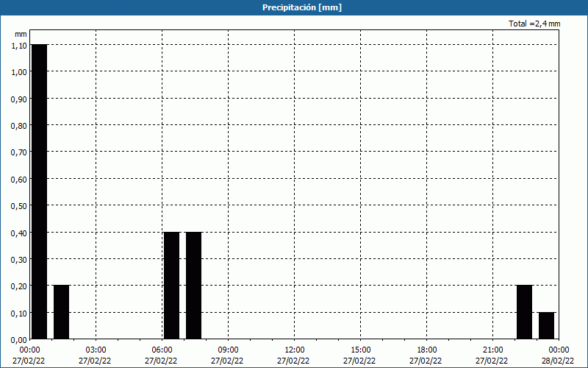Select the first 0,40 mm bar at 06:00
Image resolution: width=588 pixels, height=368 pixels.
(172, 286)
